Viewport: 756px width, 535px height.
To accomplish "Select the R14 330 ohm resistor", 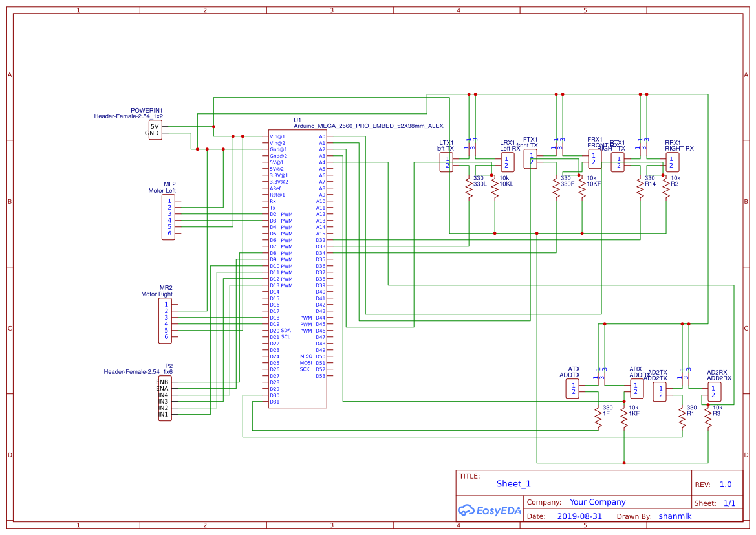I will 640,190.
